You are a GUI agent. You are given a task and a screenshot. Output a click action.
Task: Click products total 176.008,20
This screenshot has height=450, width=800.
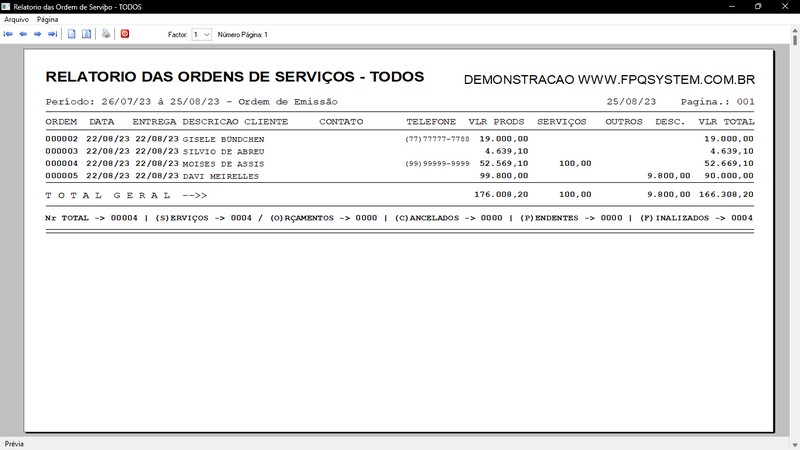pos(501,194)
